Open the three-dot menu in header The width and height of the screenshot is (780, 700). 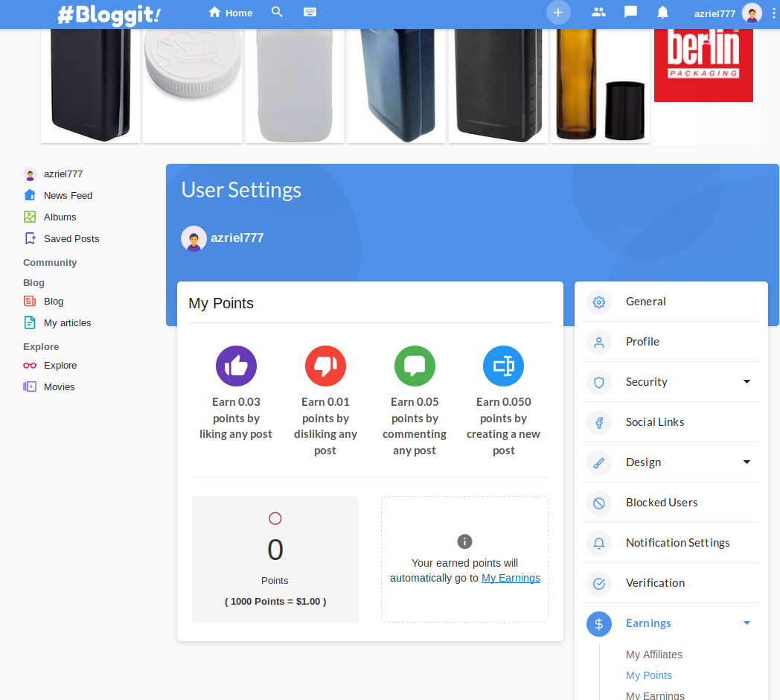pyautogui.click(x=773, y=13)
